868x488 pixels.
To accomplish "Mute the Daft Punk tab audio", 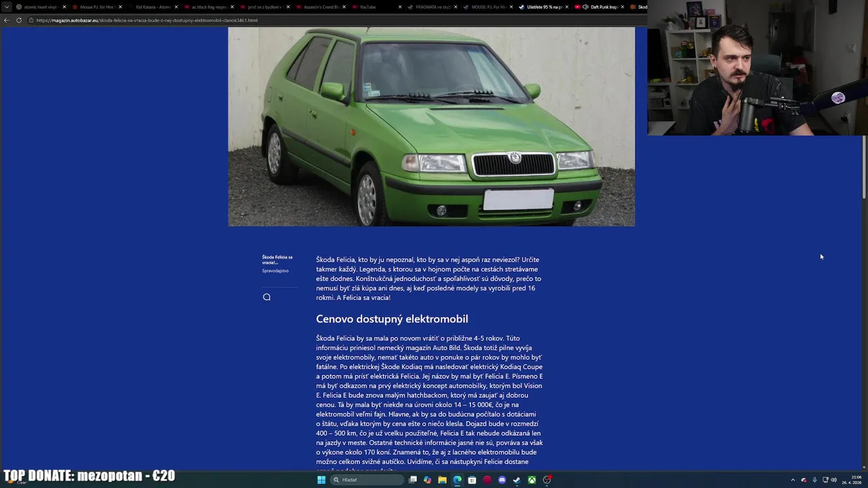I will click(585, 7).
